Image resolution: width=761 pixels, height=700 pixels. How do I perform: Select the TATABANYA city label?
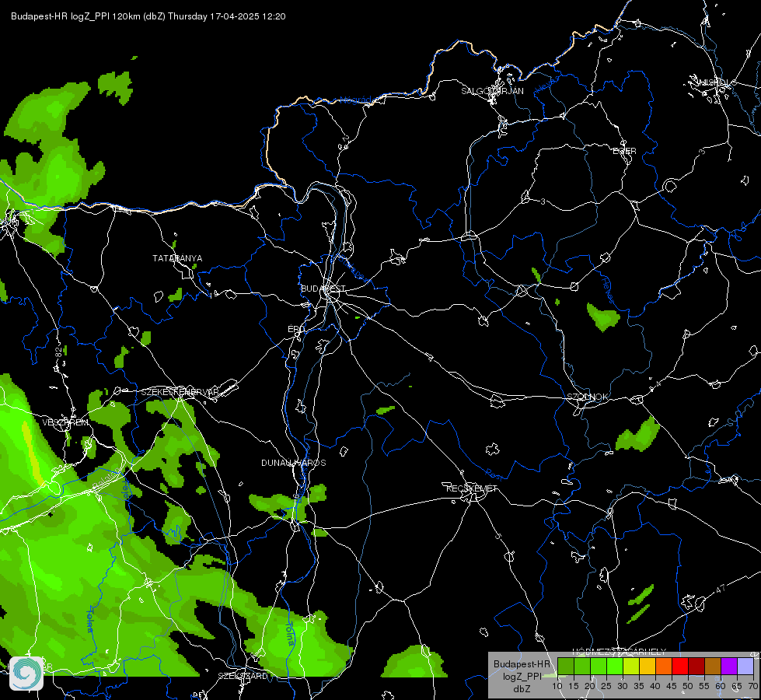(177, 258)
